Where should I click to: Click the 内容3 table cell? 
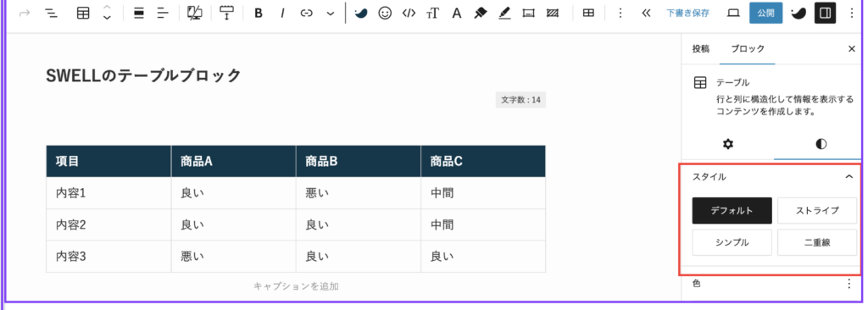108,257
